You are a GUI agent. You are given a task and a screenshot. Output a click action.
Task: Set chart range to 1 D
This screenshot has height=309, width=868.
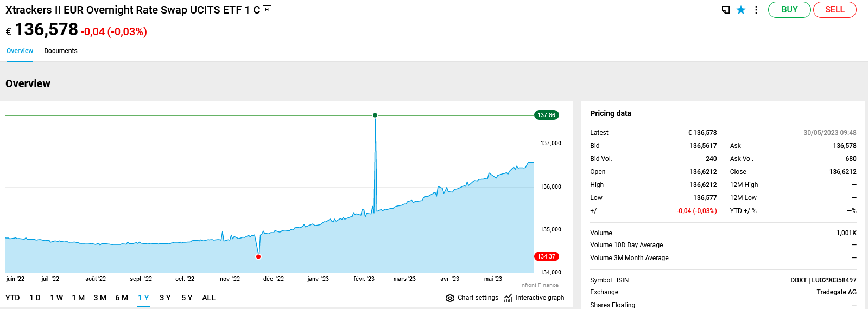tap(35, 298)
